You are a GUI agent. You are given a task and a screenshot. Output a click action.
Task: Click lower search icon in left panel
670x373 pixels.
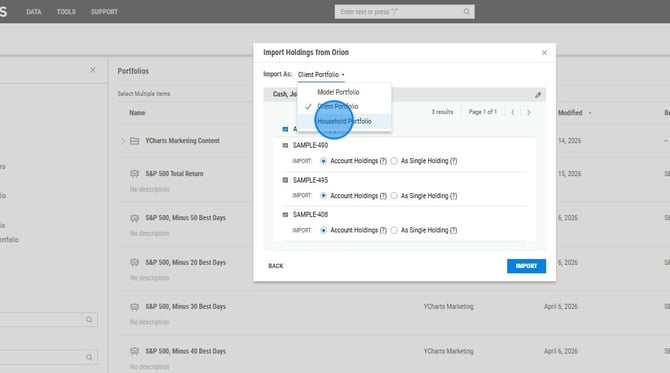pos(89,357)
